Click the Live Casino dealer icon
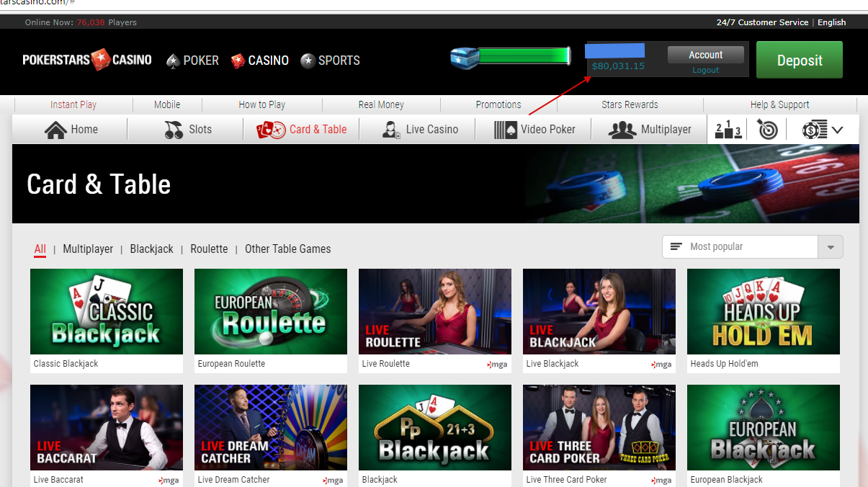The width and height of the screenshot is (868, 487). 391,130
